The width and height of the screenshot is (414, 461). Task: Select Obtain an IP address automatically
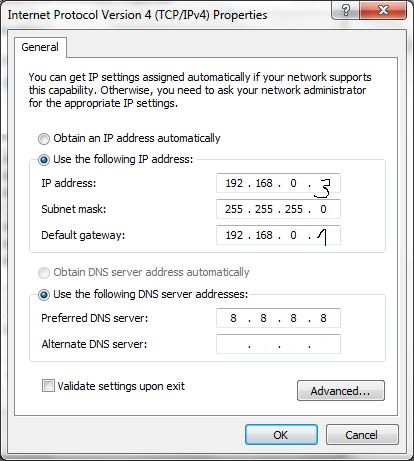tap(44, 139)
